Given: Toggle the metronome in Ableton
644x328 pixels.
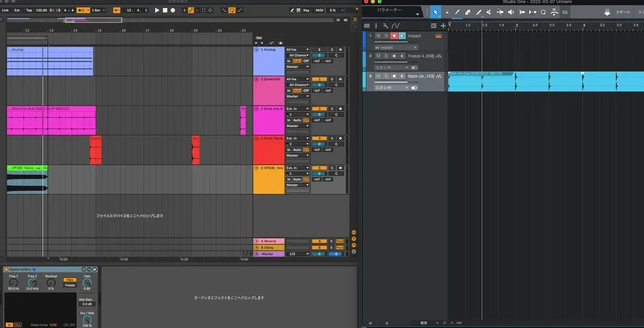Looking at the screenshot, I should click(x=83, y=10).
